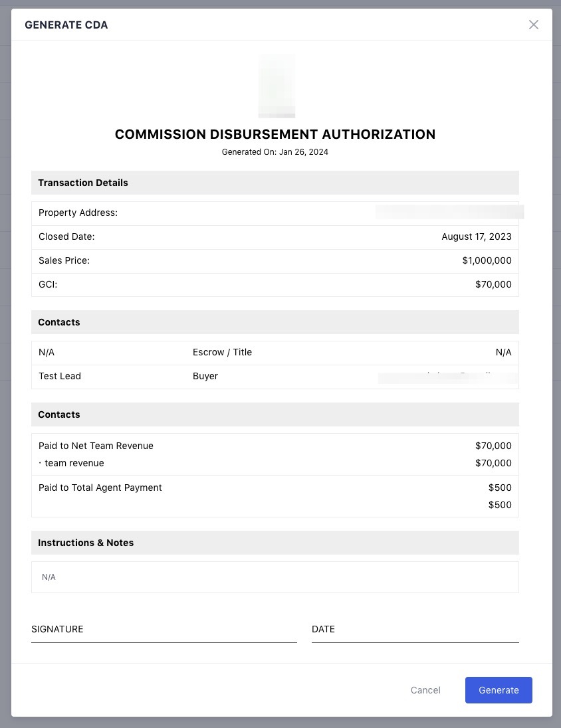This screenshot has width=561, height=728.
Task: Click the Test Lead contact name
Action: pyautogui.click(x=60, y=377)
